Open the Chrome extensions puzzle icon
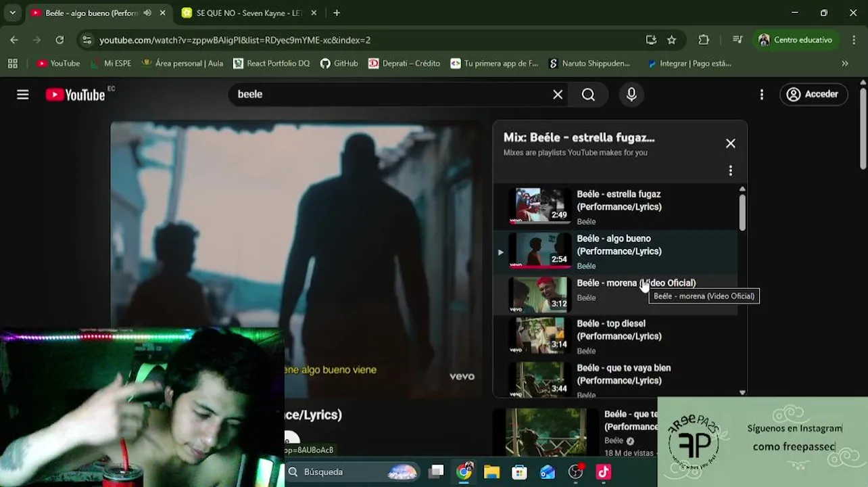868x487 pixels. pos(704,40)
